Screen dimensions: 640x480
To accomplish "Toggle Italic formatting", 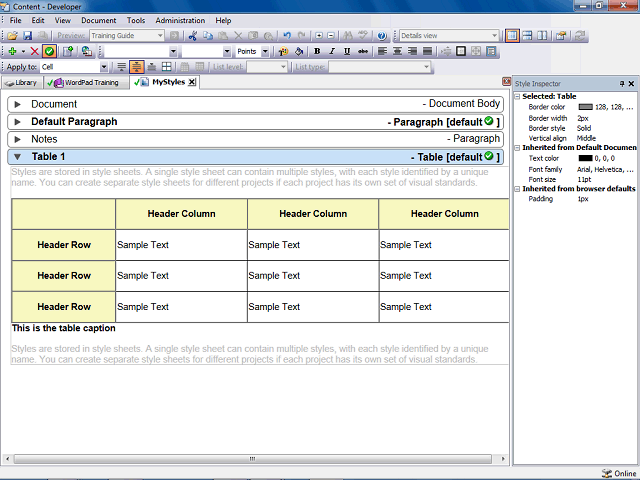I will point(332,51).
